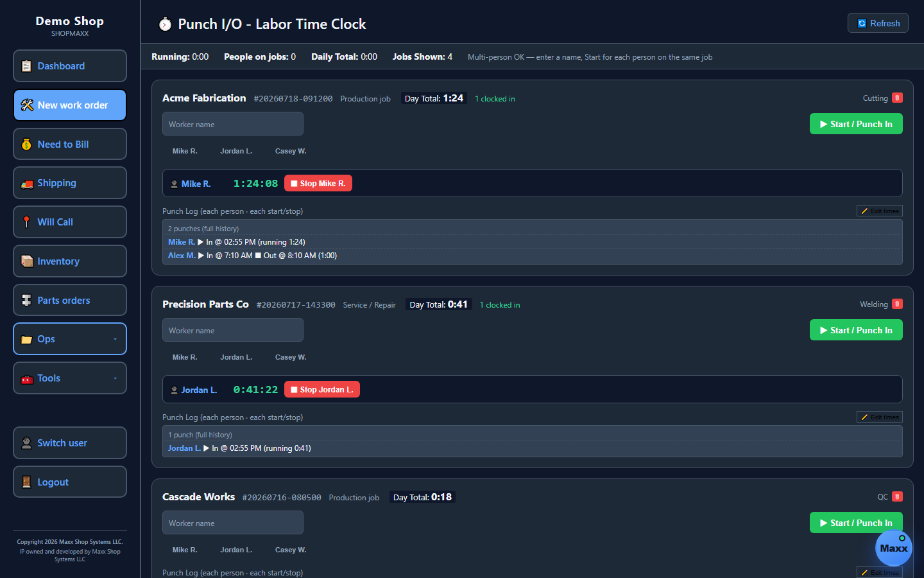Stop Mike R.'s running timer
Viewport: 924px width, 578px height.
(318, 184)
